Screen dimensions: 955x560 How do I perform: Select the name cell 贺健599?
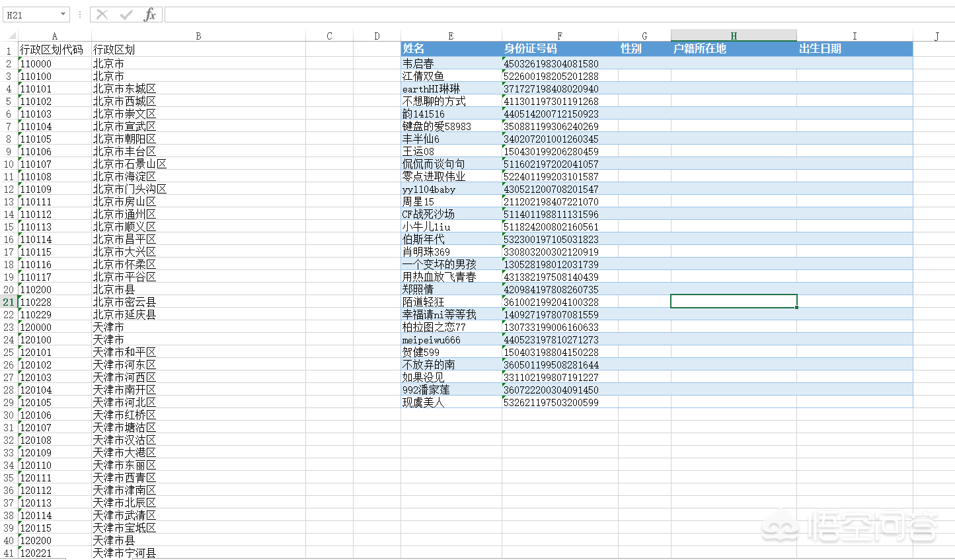[451, 352]
